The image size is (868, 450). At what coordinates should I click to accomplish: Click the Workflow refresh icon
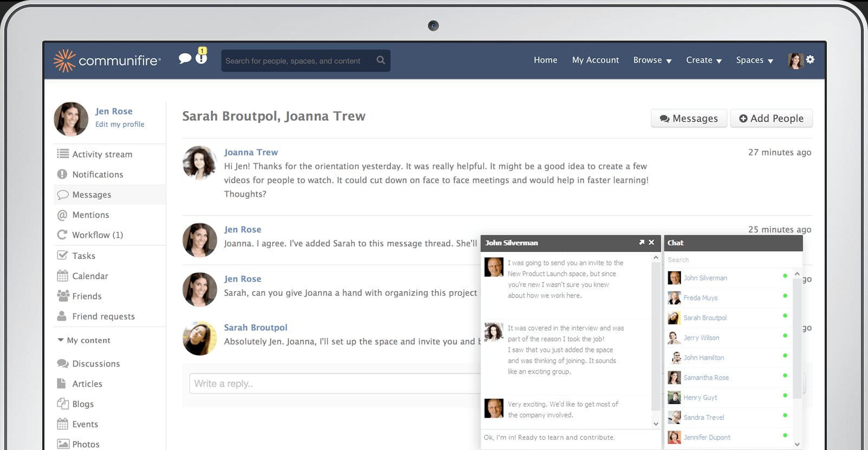(x=62, y=234)
